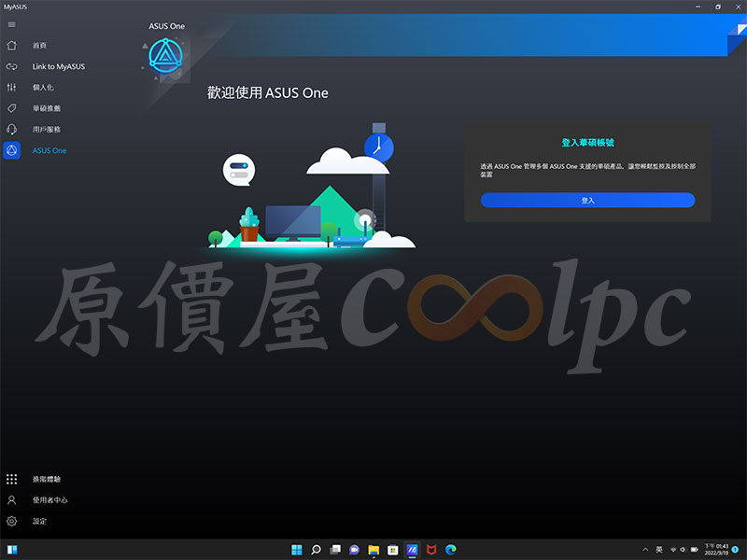Open Microsoft Store from the taskbar
Screen dimensions: 747x560
coord(392,550)
